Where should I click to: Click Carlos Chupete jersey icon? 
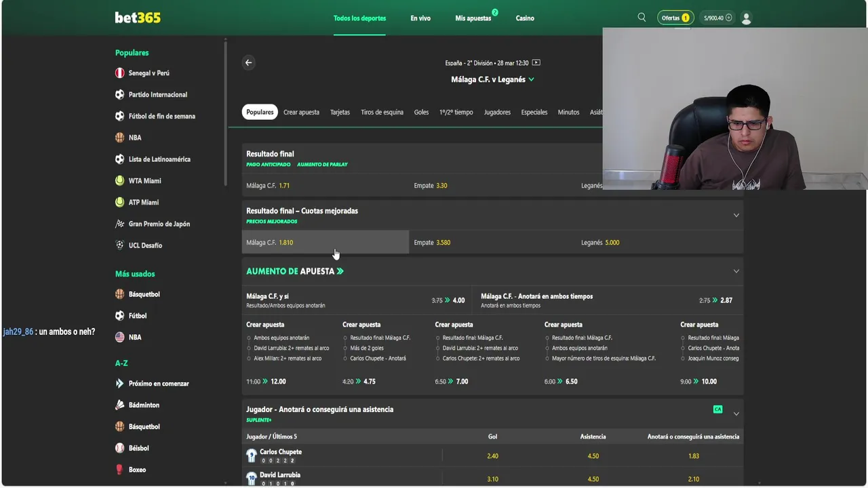[251, 455]
